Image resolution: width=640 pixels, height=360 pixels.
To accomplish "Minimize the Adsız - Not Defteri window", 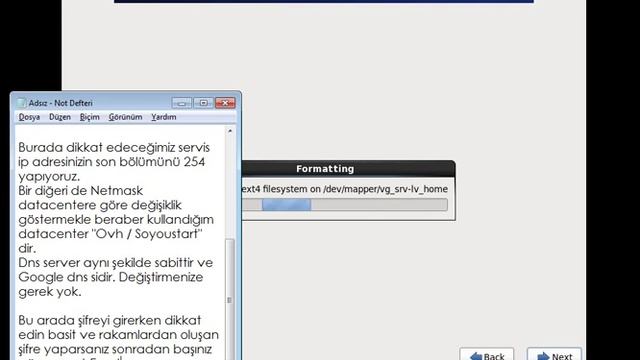I will point(182,103).
